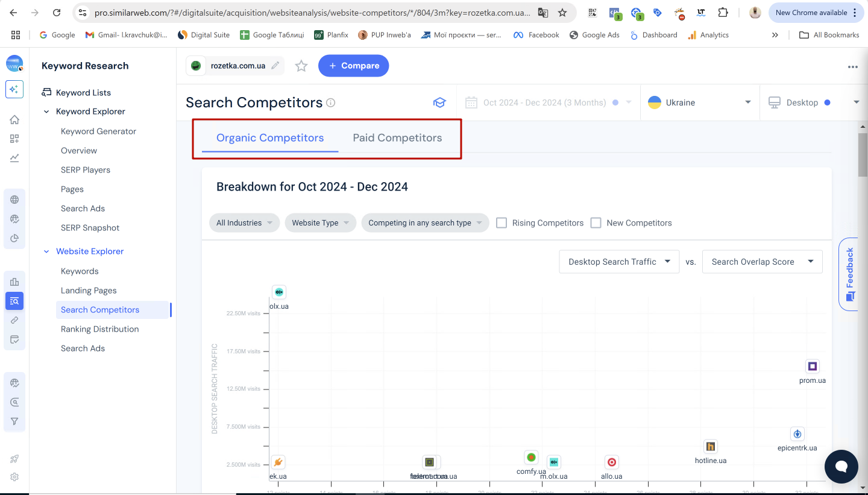This screenshot has width=868, height=495.
Task: Open Keywords under Website Explorer
Action: [x=80, y=271]
